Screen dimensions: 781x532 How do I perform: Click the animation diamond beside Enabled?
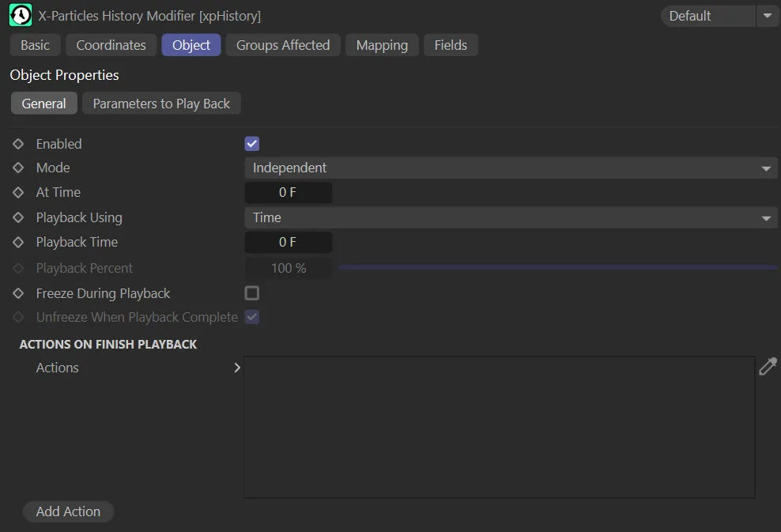[17, 143]
